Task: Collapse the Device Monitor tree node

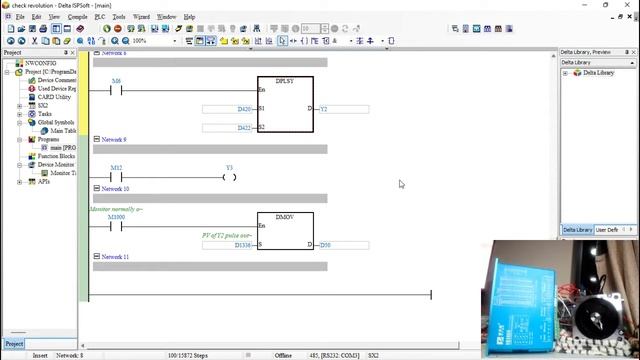Action: [20, 165]
